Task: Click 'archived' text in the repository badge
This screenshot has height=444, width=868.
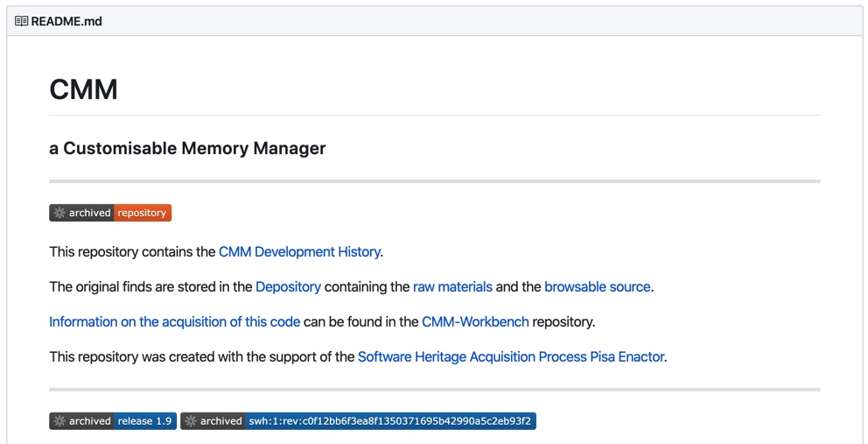Action: [x=90, y=213]
